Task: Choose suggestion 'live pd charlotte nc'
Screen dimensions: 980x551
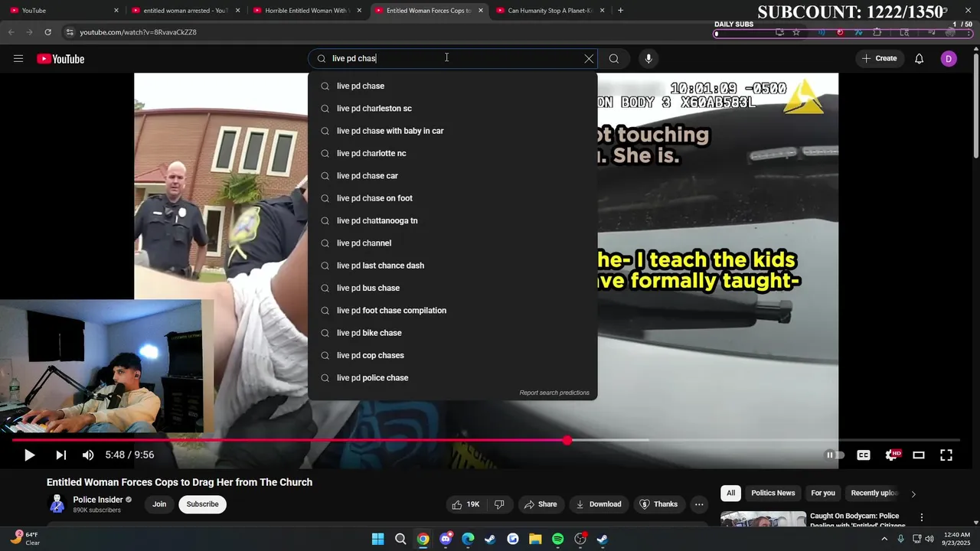Action: 452,154
